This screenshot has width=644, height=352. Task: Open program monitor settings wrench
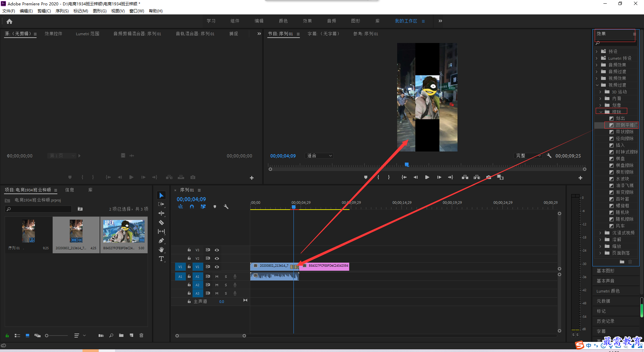[549, 156]
